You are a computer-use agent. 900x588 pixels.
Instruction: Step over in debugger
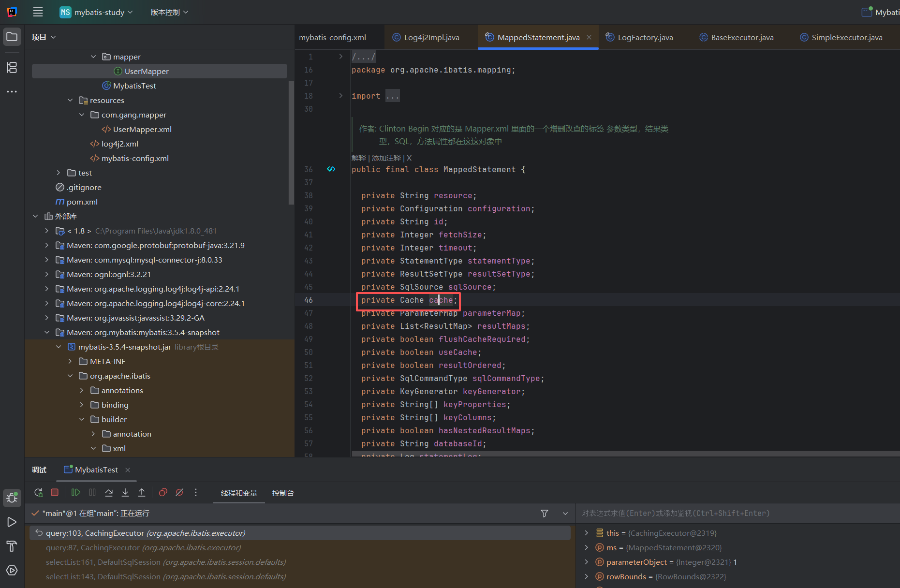109,492
